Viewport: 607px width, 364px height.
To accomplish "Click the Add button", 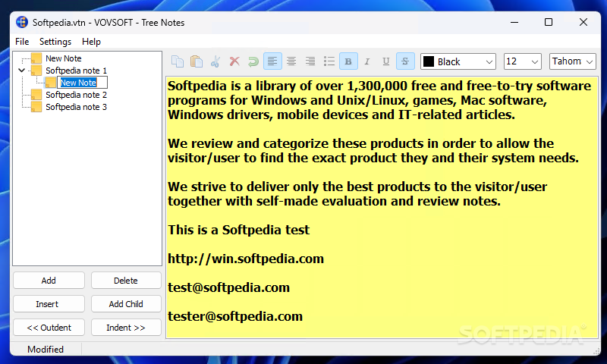I will pos(49,281).
